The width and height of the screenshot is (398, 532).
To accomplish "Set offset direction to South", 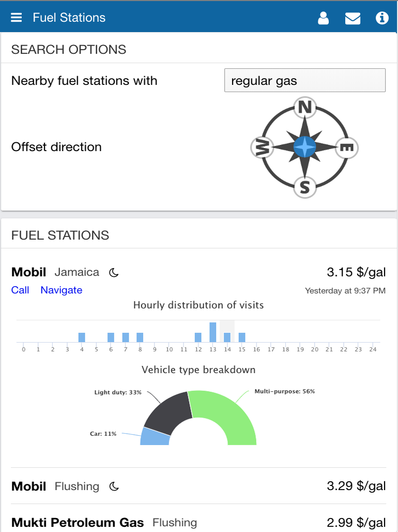I will tap(305, 187).
